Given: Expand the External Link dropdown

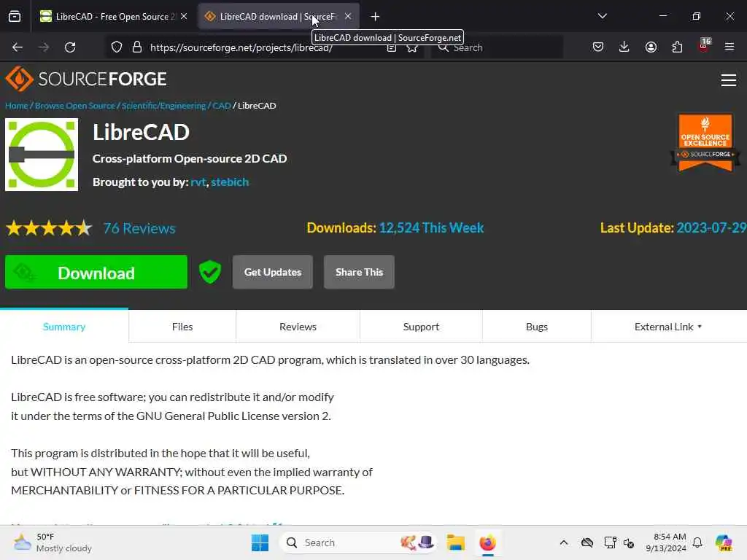Looking at the screenshot, I should [668, 327].
